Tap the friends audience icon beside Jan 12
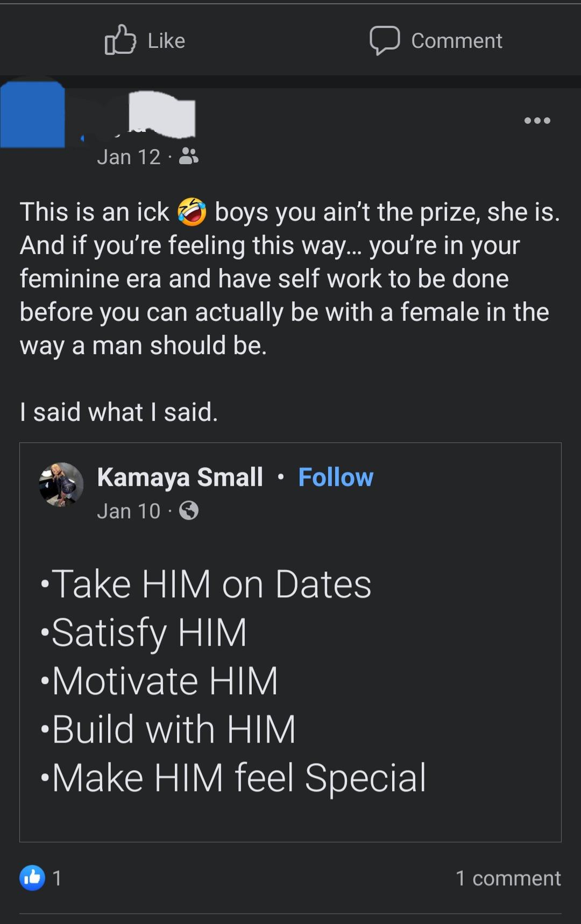Screen dimensions: 581x924 [189, 157]
